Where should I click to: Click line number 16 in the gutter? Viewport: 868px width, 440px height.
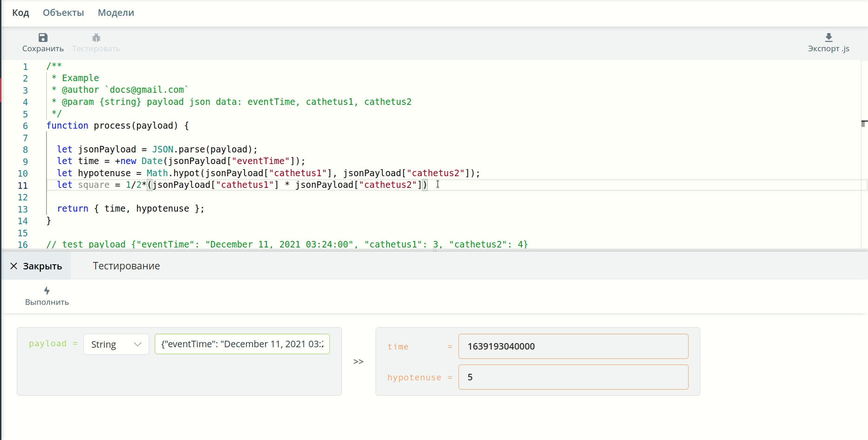[x=23, y=244]
